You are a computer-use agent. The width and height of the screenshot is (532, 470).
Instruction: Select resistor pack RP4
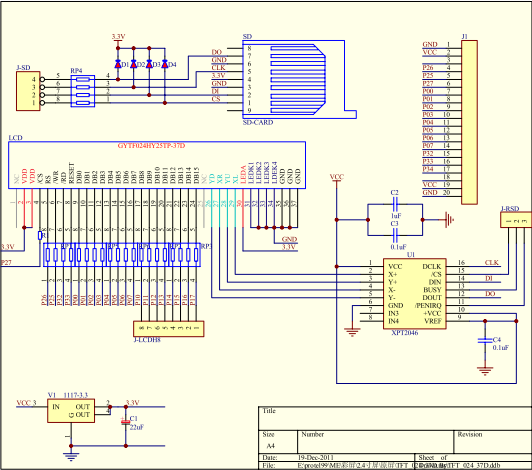click(83, 91)
